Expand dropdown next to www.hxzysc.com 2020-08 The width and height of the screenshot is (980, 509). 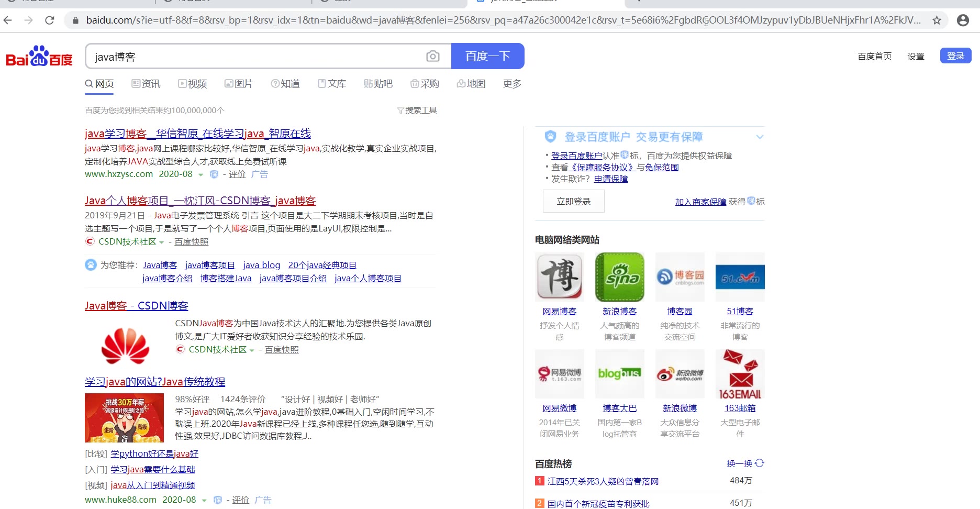point(201,174)
